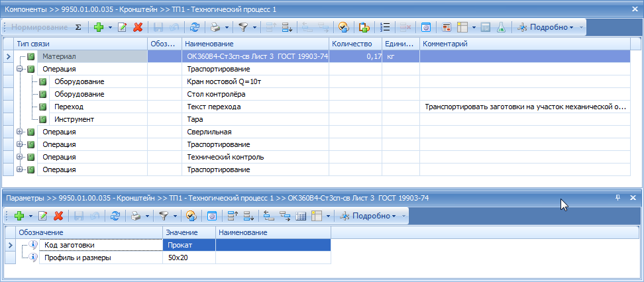Open the green plus dropdown arrow in Компоненты toolbar
The height and width of the screenshot is (282, 644).
(110, 28)
